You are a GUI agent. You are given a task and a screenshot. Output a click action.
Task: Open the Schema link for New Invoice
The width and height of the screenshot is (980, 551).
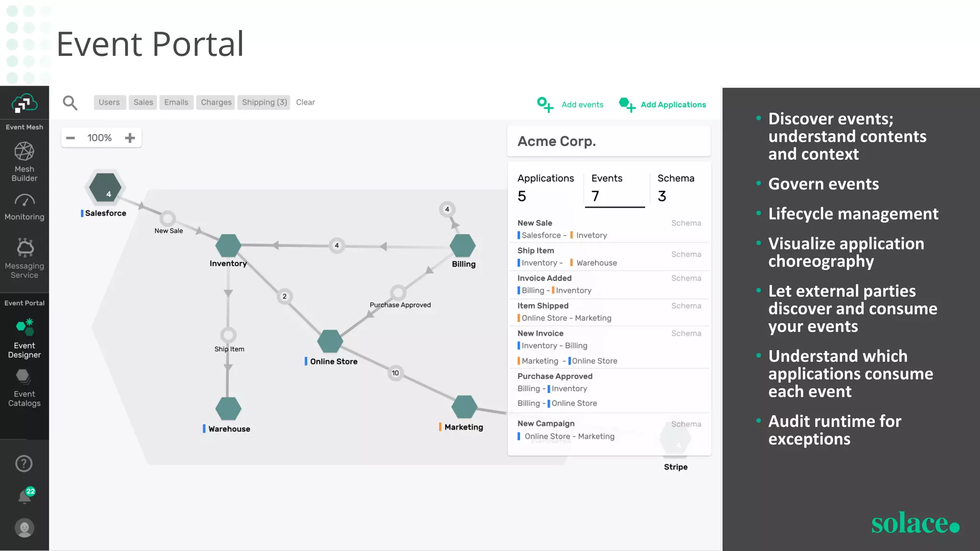[x=686, y=333]
